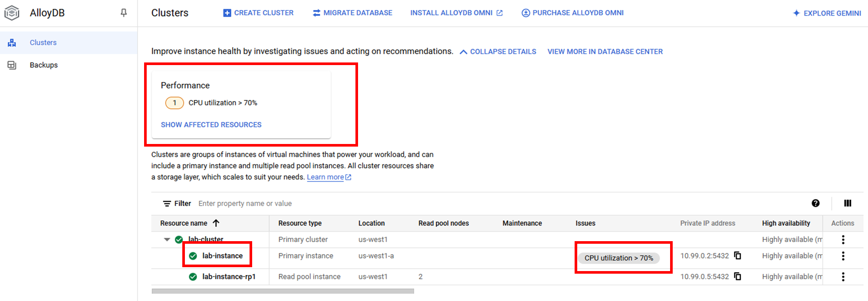868x301 pixels.
Task: Click the AlloyDB product logo icon
Action: coord(12,13)
